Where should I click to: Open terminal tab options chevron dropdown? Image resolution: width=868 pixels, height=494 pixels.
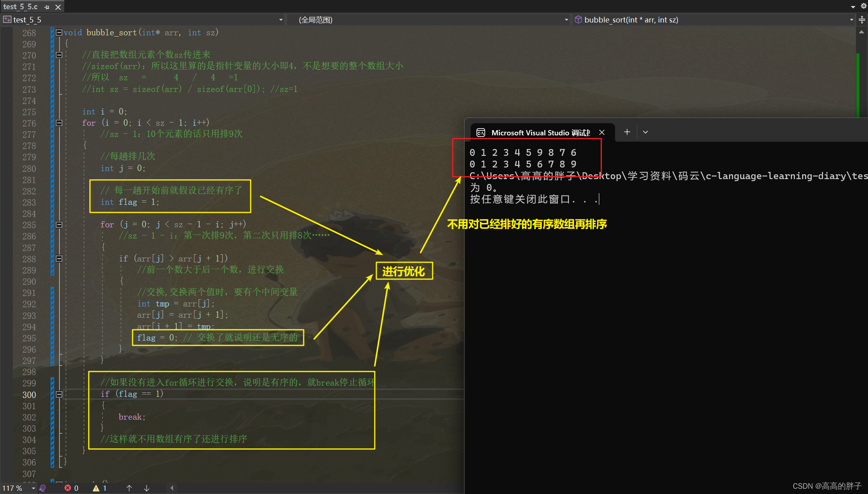[x=645, y=132]
